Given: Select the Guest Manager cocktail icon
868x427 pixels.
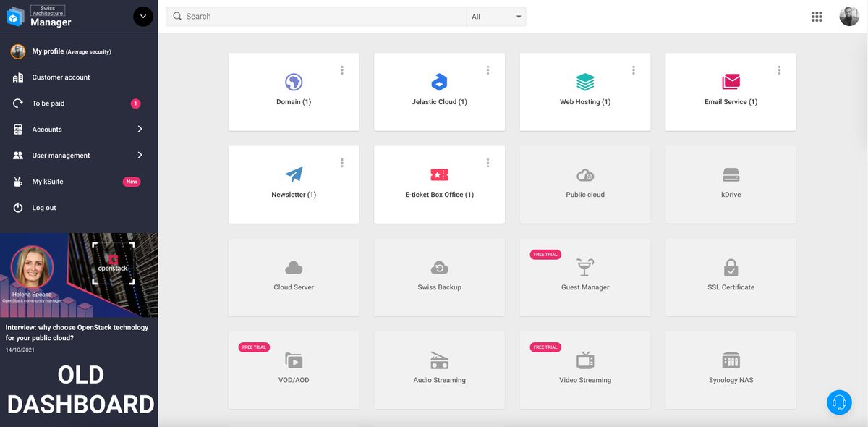Looking at the screenshot, I should [585, 267].
